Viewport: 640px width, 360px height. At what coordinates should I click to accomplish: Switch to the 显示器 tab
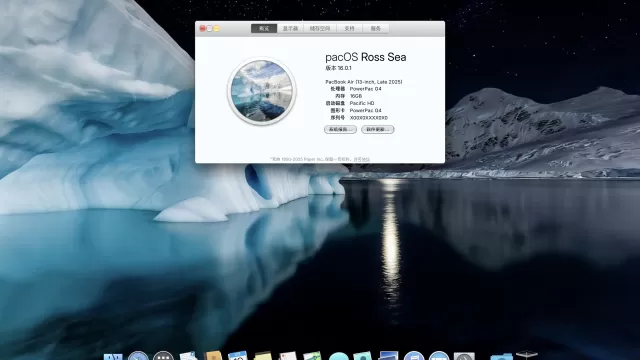(x=291, y=29)
